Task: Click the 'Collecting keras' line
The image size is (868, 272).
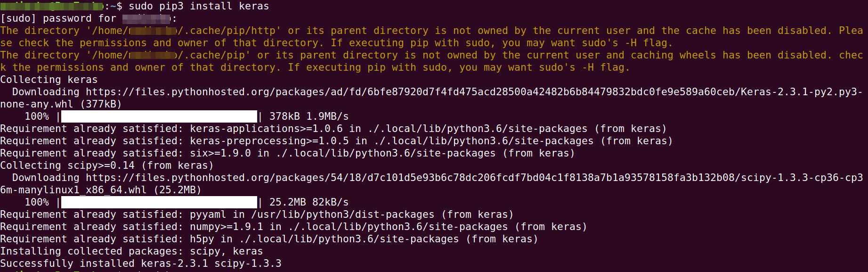Action: [x=49, y=80]
